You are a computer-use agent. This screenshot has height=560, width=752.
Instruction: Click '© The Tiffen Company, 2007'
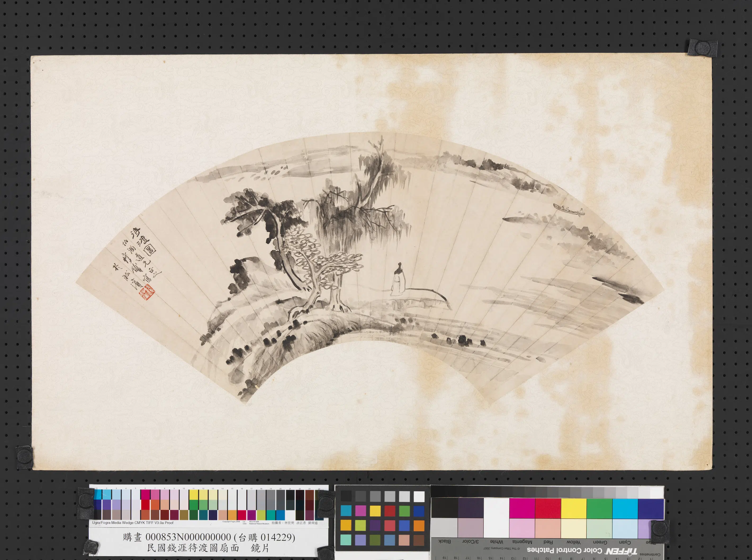click(x=502, y=548)
